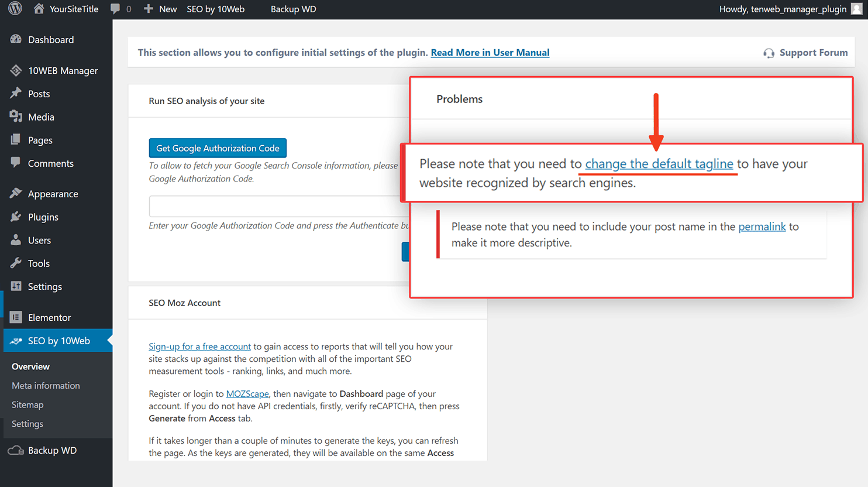Open Backup WD in the admin bar

293,9
